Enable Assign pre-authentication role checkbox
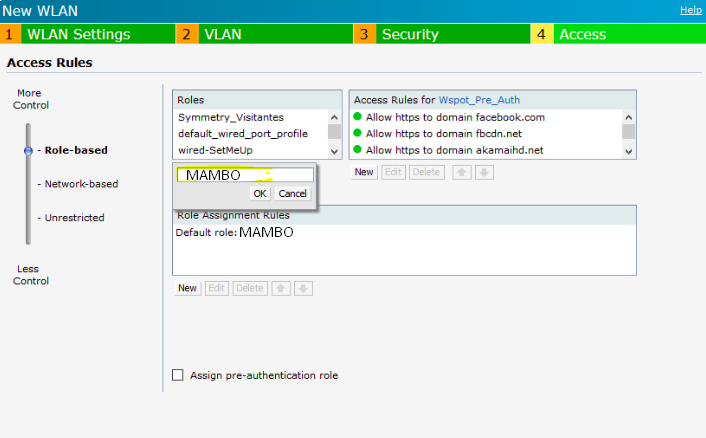This screenshot has height=438, width=706. 178,375
